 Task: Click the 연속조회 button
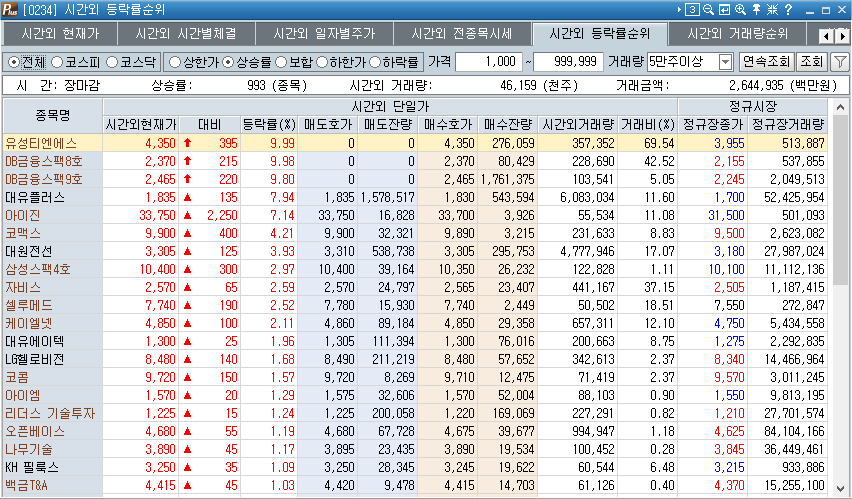pos(766,61)
